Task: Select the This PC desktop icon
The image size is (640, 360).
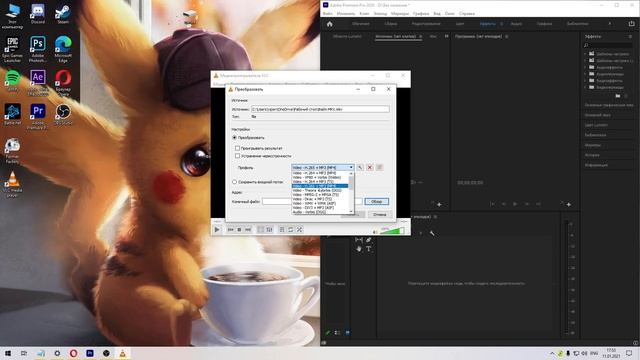Action: click(x=12, y=16)
